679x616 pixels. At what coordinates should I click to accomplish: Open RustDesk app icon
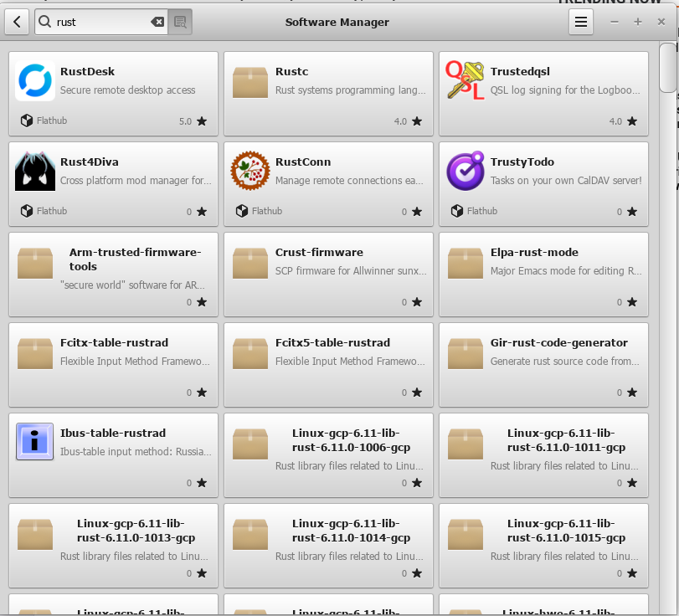35,80
